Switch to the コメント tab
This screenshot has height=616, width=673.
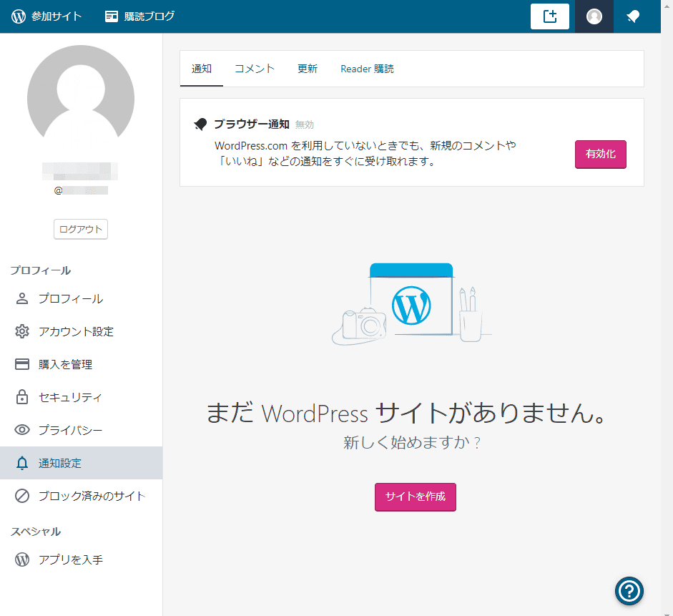[255, 69]
